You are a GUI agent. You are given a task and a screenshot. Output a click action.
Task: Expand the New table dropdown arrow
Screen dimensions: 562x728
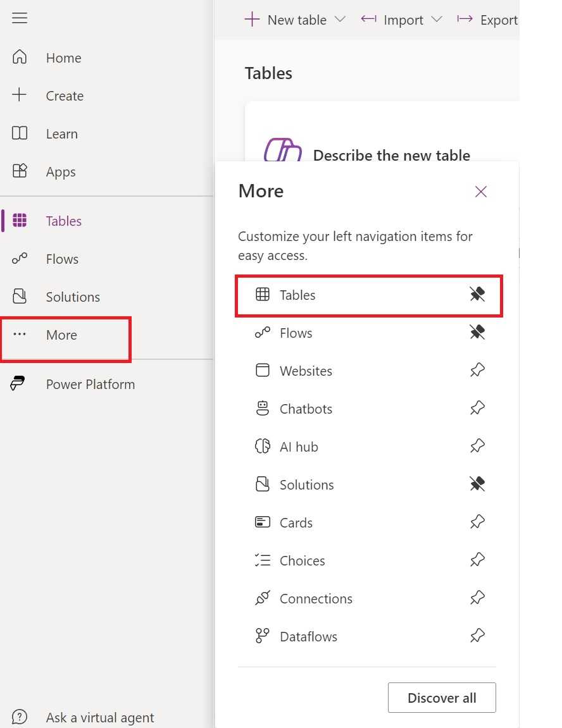(340, 20)
